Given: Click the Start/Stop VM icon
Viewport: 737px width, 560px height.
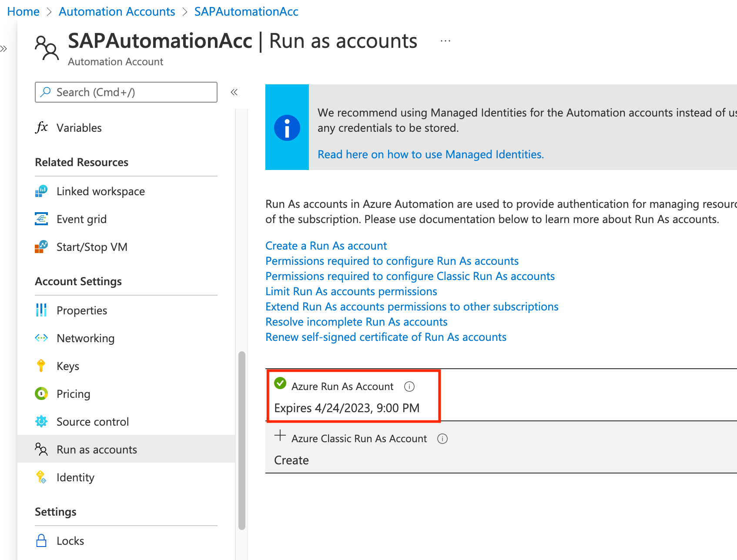Looking at the screenshot, I should click(41, 247).
